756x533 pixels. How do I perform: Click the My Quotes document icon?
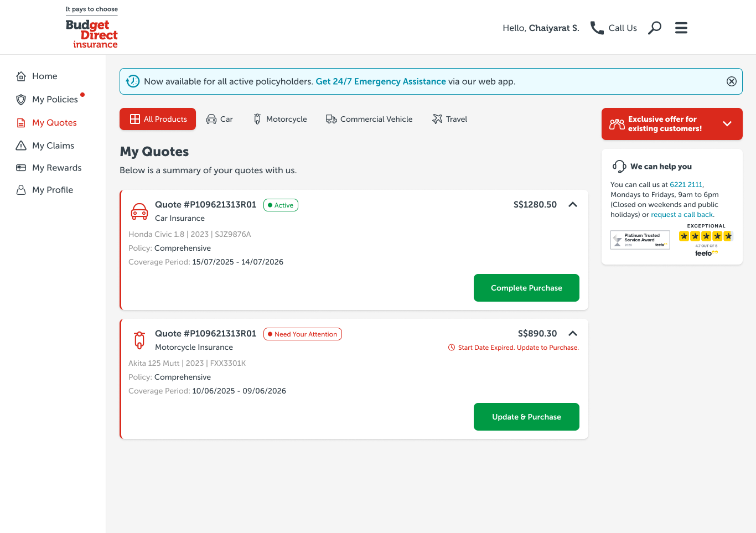point(21,123)
